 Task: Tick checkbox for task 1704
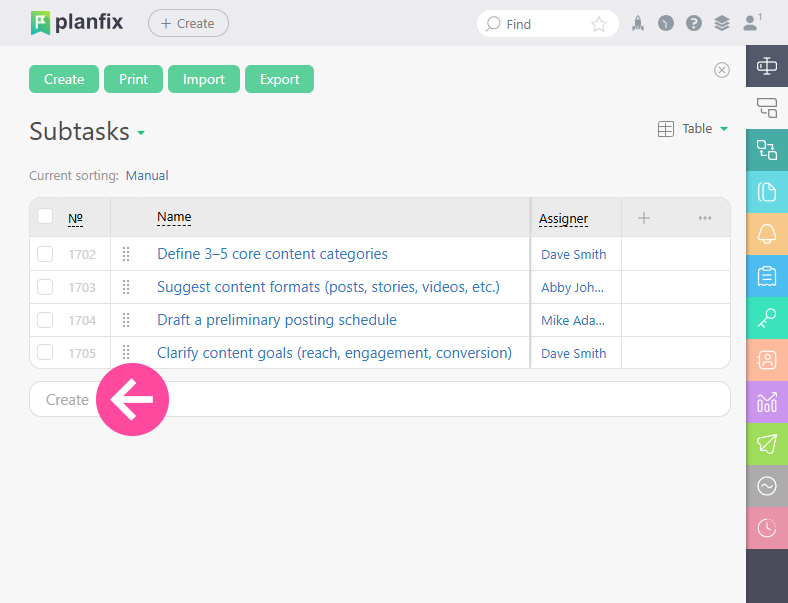[45, 320]
